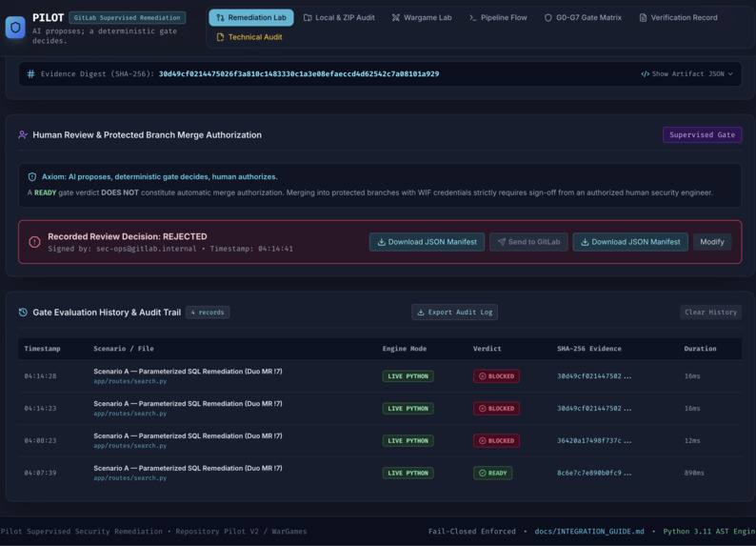Image resolution: width=756 pixels, height=546 pixels.
Task: Click the first Download JSON Manifest button
Action: click(427, 242)
